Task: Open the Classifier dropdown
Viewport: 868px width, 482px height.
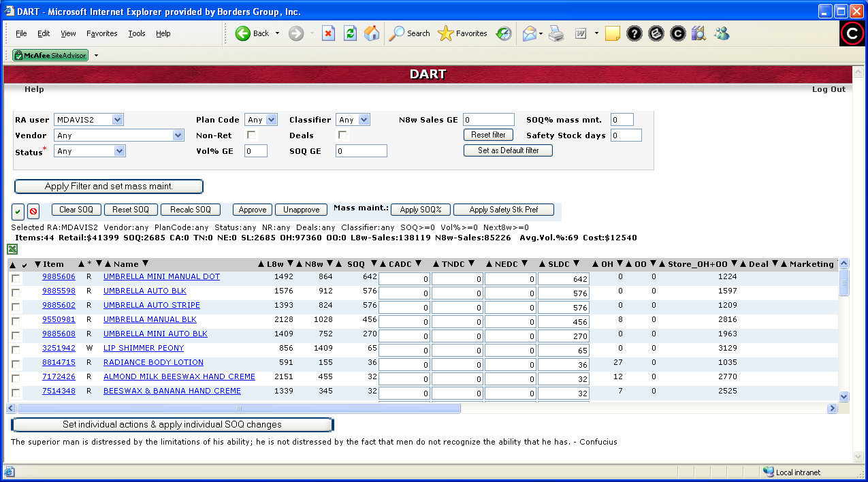Action: pos(353,120)
